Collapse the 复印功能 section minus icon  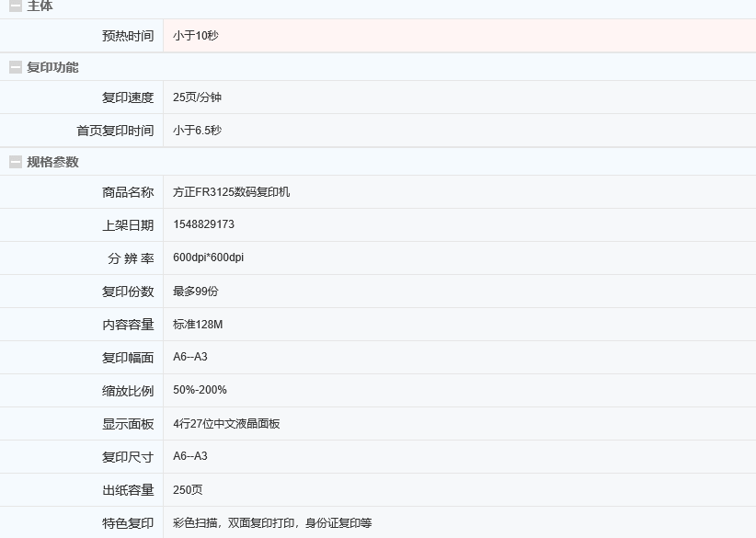16,67
